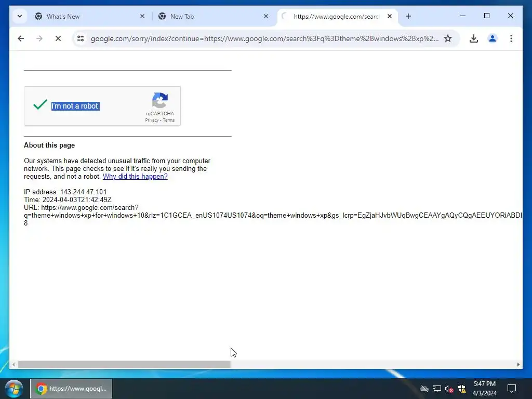Click the About this page heading
Viewport: 532px width, 399px height.
pyautogui.click(x=49, y=145)
